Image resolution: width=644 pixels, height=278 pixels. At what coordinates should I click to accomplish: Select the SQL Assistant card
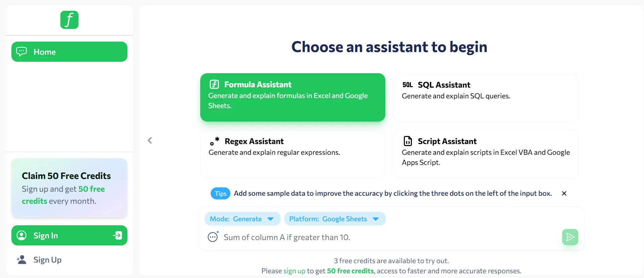click(486, 97)
